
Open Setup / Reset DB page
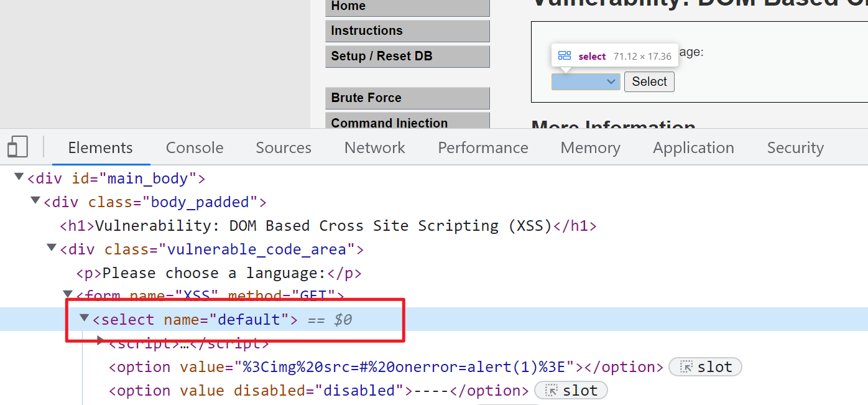(407, 57)
